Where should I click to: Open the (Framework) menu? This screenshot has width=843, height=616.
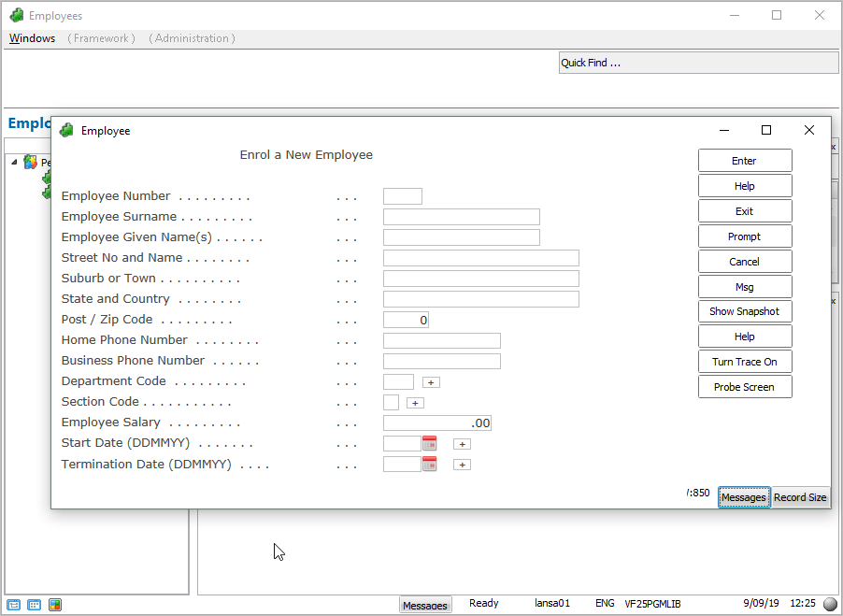[x=101, y=38]
